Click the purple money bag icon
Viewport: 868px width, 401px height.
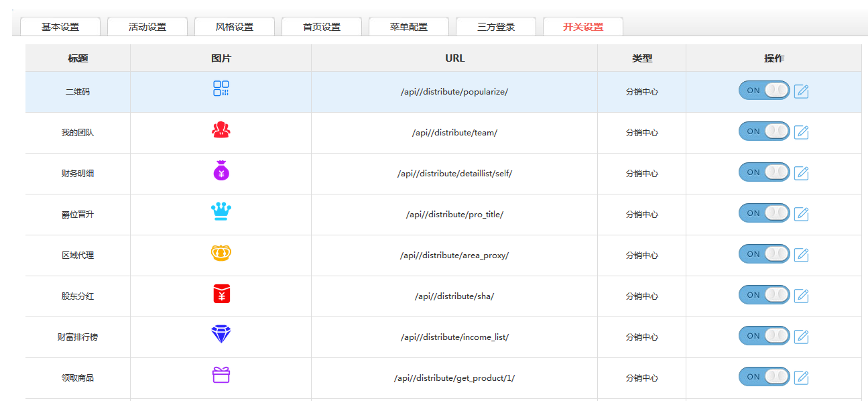tap(221, 171)
